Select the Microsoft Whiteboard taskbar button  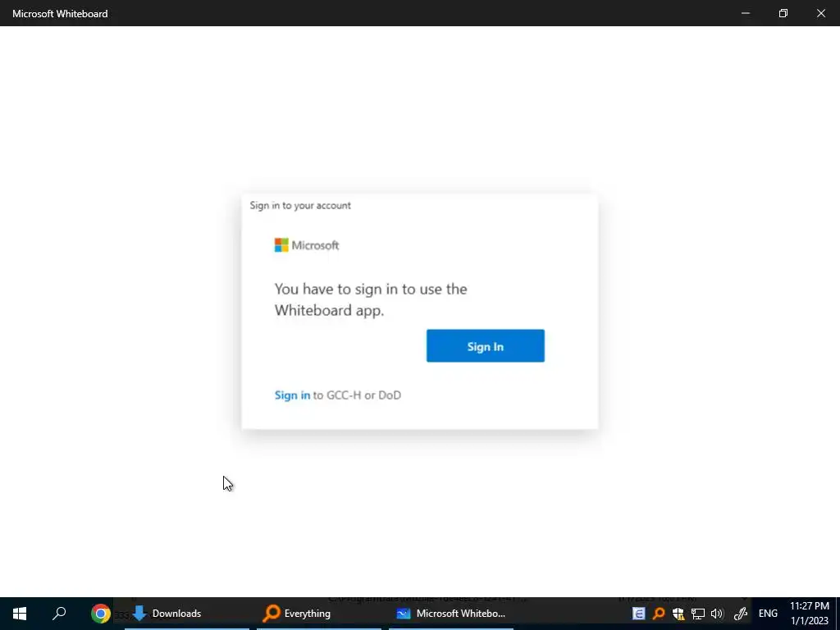coord(451,614)
